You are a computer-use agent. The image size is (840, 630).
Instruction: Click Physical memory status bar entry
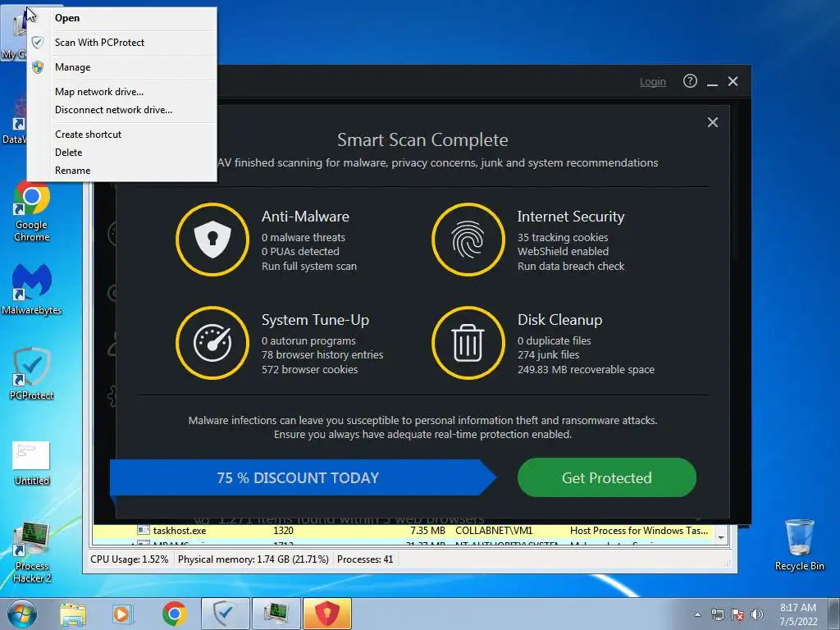coord(253,559)
